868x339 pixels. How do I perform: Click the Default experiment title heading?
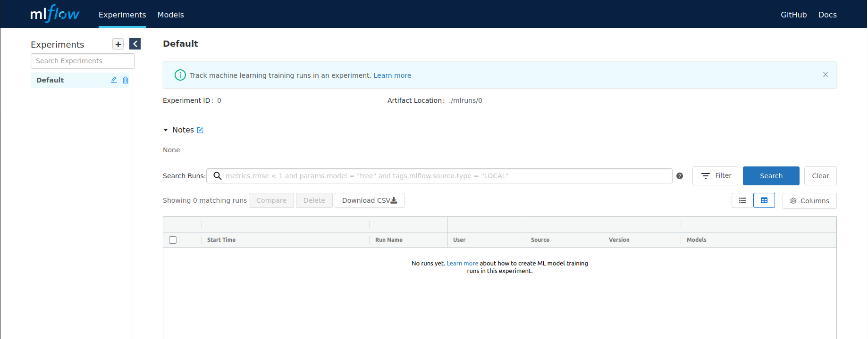pos(180,44)
